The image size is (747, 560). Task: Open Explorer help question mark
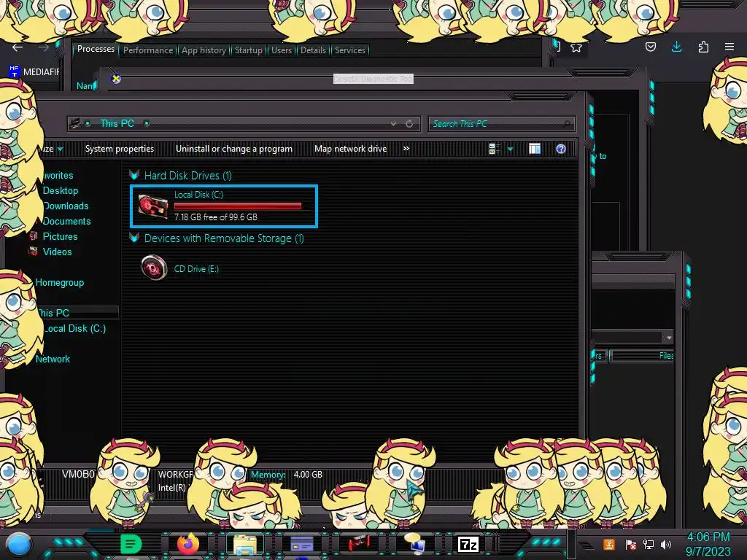click(x=561, y=149)
